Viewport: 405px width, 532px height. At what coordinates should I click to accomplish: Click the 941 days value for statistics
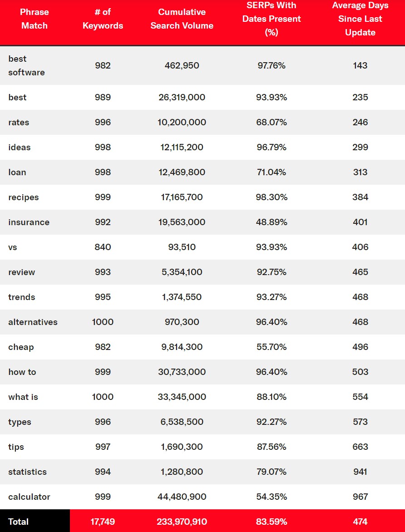(x=360, y=472)
